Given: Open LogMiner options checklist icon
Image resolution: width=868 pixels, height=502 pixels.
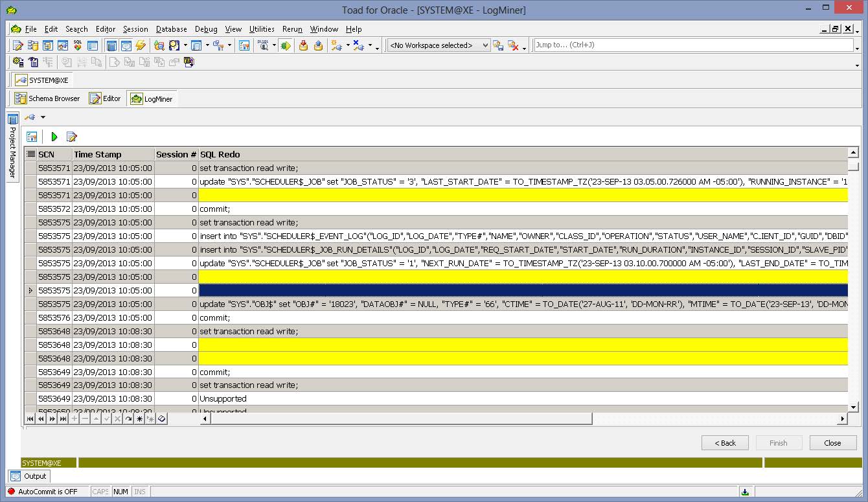Looking at the screenshot, I should click(x=32, y=137).
